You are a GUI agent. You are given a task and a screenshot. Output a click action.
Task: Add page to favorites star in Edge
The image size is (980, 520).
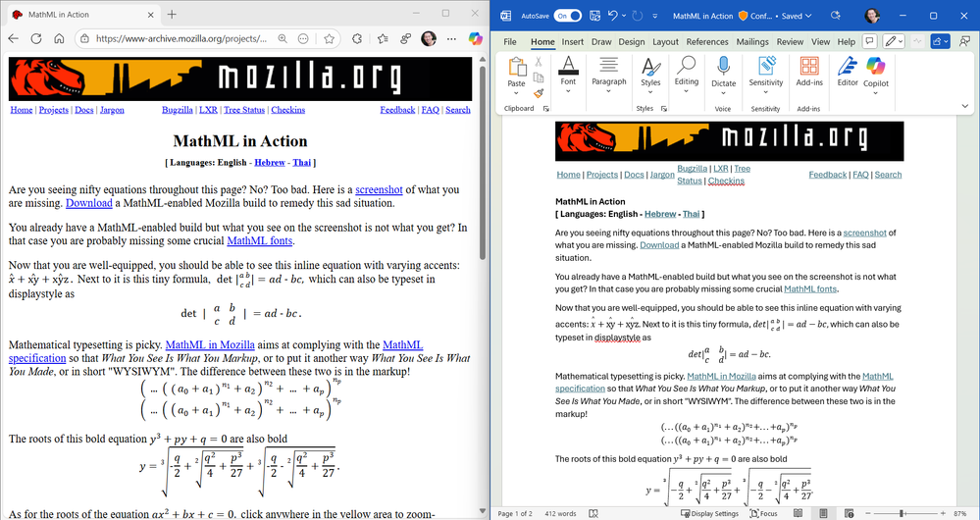(329, 38)
